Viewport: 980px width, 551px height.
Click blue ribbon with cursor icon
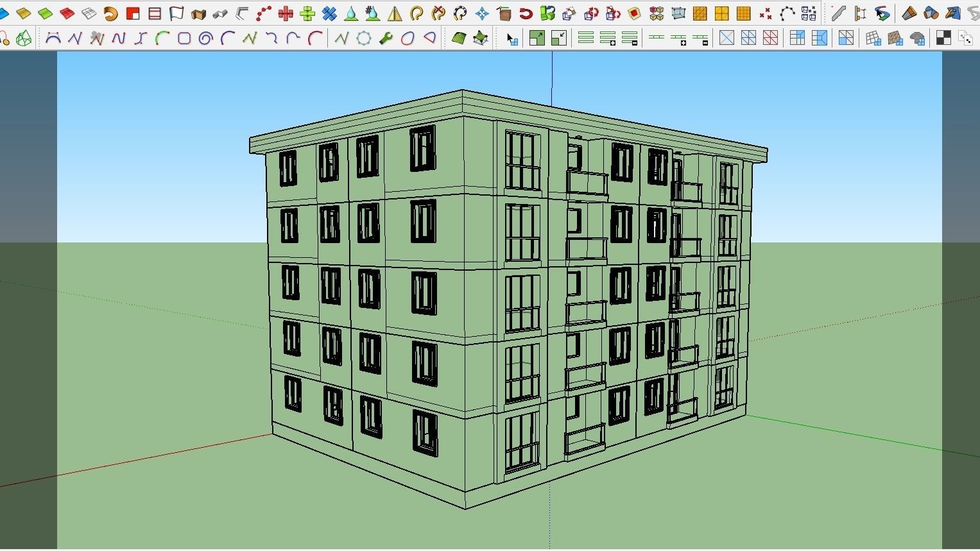pos(882,13)
